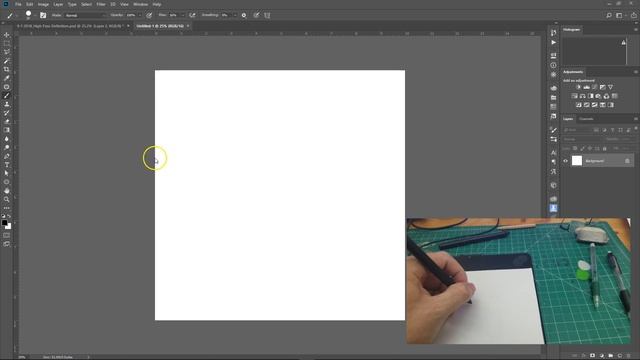
Task: Select the Zoom tool
Action: click(x=7, y=199)
